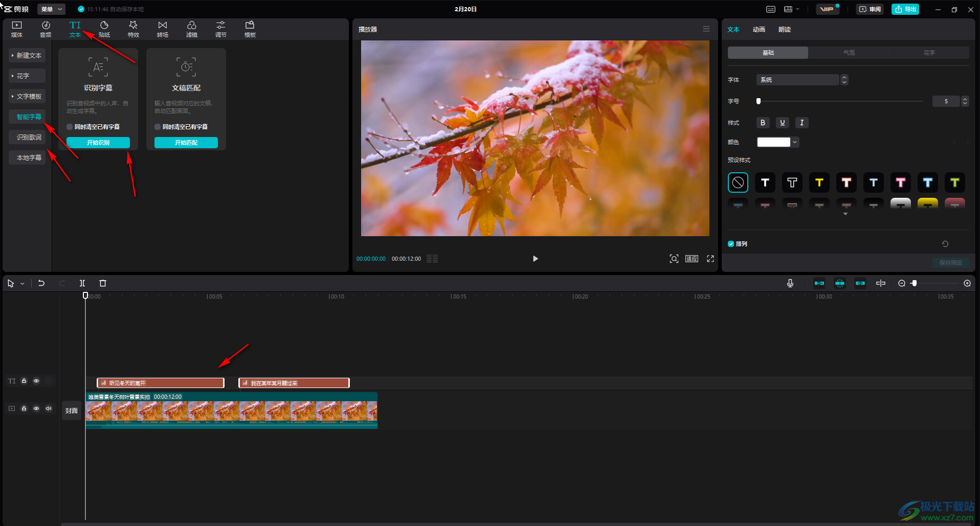Toggle linkage icon in timeline

860,283
